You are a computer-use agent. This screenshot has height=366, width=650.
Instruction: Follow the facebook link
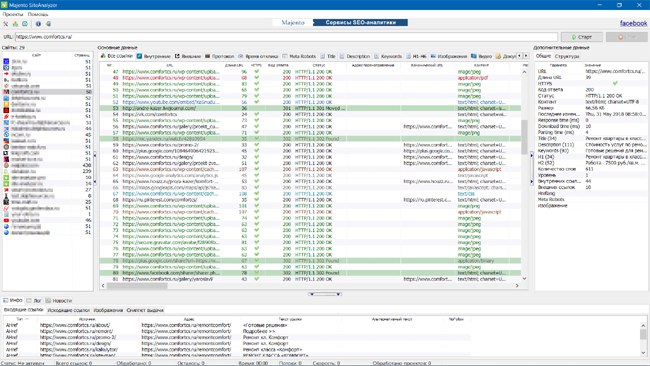pyautogui.click(x=633, y=23)
